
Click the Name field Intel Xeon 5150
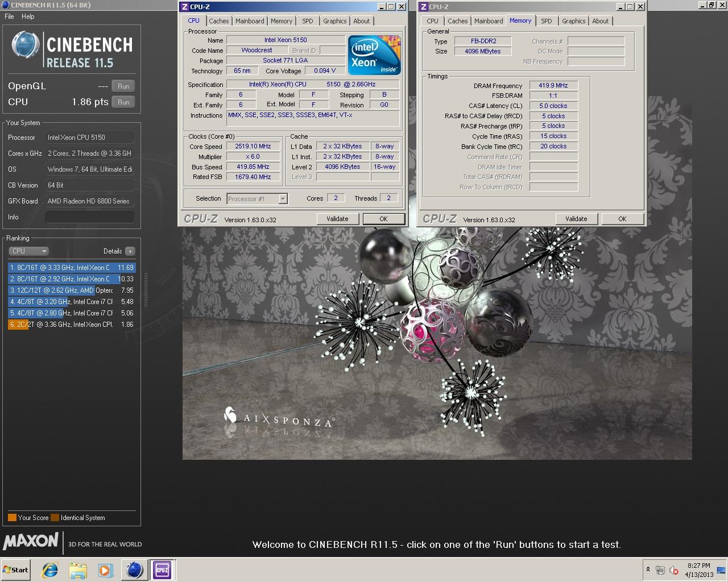click(286, 40)
